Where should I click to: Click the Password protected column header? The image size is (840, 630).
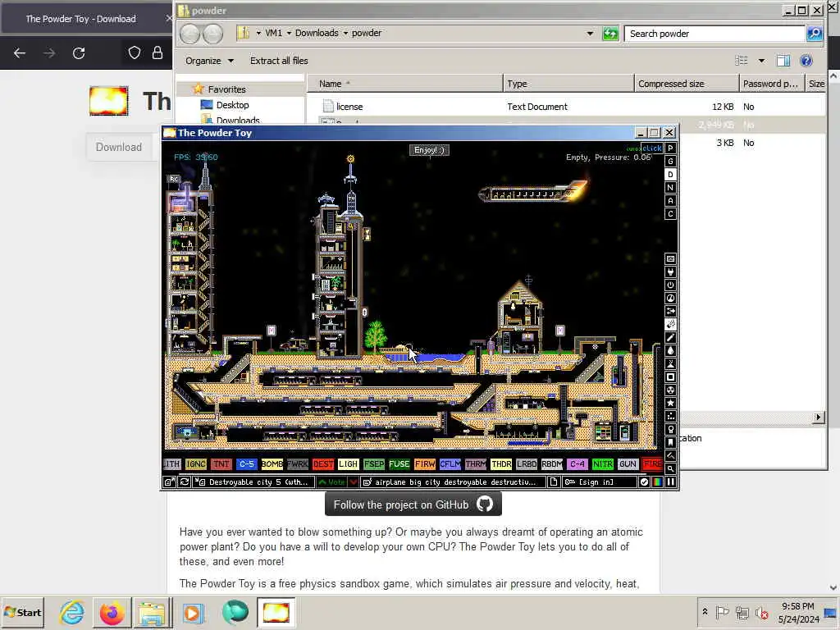click(x=771, y=84)
